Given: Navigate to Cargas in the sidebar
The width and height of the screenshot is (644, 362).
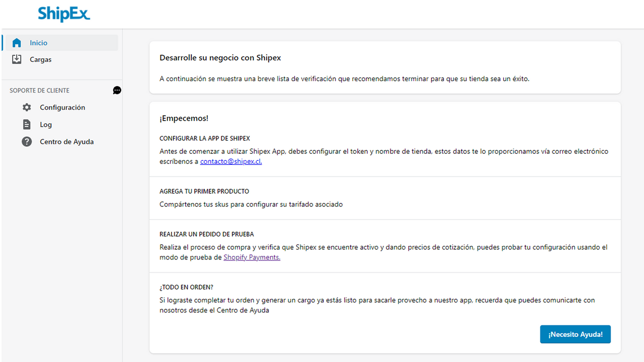Looking at the screenshot, I should [x=40, y=59].
